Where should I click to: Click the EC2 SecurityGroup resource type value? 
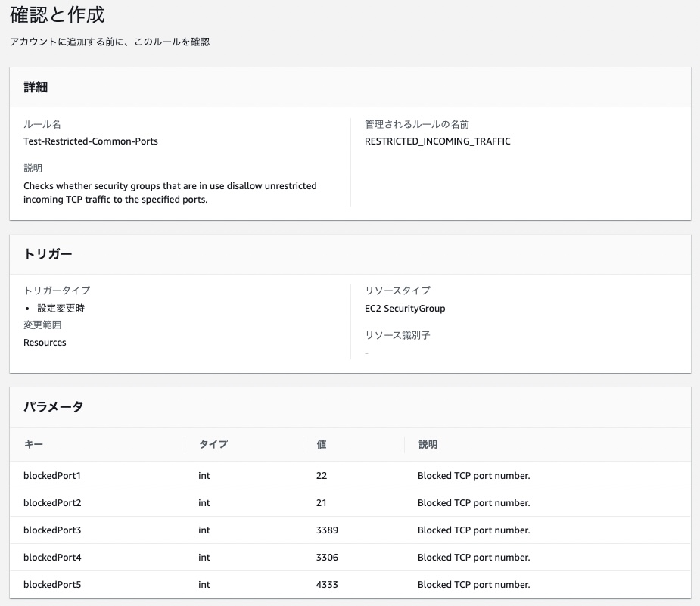405,309
